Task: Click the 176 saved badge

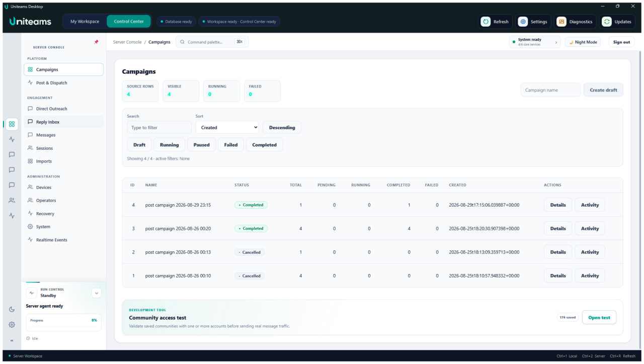Action: tap(568, 318)
